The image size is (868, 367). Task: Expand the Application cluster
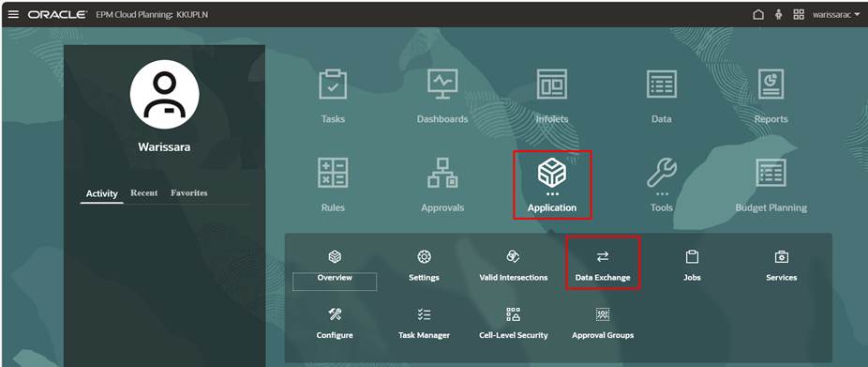tap(552, 185)
